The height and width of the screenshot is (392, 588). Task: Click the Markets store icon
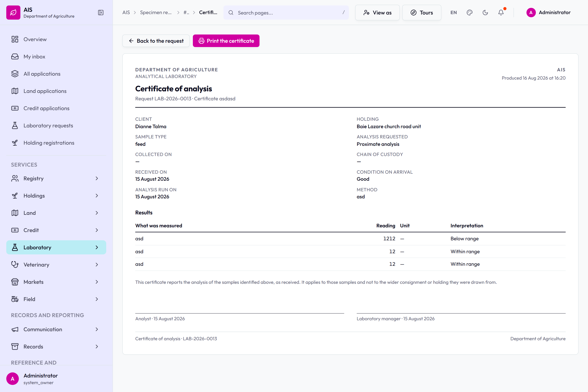15,282
